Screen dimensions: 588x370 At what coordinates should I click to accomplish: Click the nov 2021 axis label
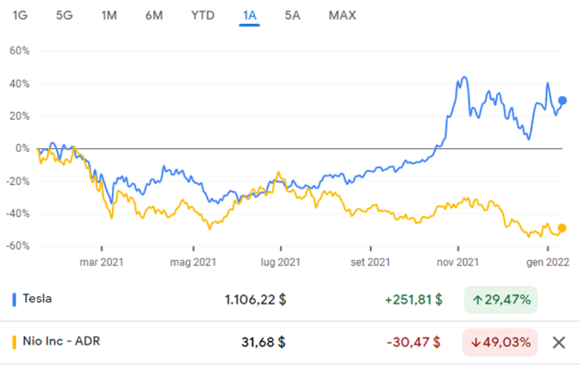457,262
